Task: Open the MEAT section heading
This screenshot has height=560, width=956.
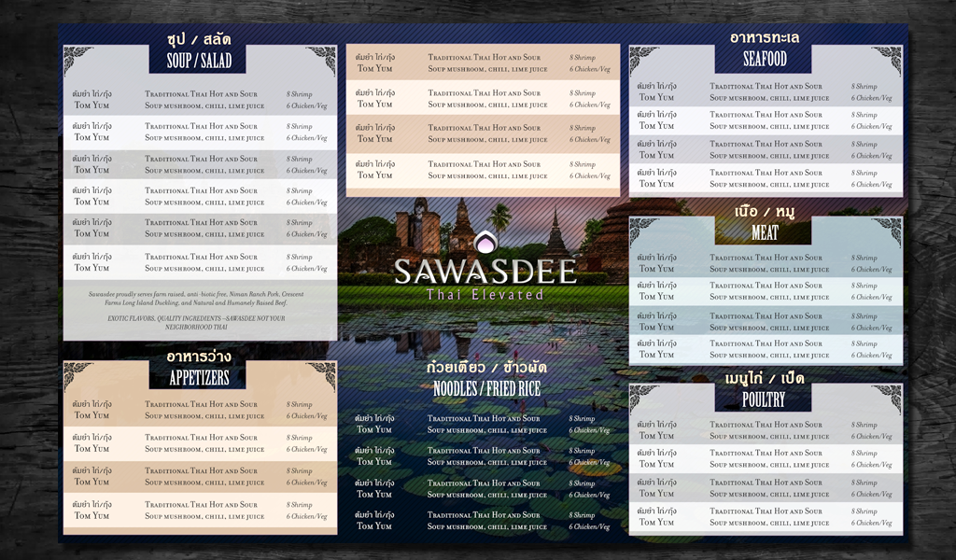Action: pos(765,232)
